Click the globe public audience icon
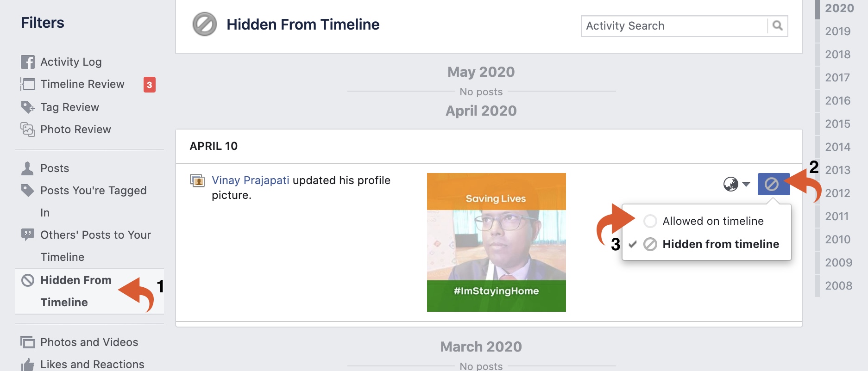 pyautogui.click(x=731, y=184)
